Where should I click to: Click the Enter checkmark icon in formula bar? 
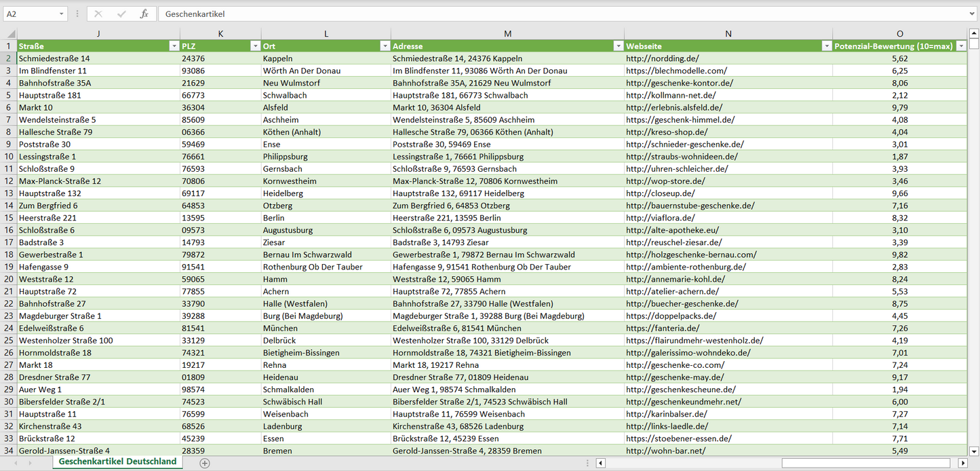click(x=121, y=14)
